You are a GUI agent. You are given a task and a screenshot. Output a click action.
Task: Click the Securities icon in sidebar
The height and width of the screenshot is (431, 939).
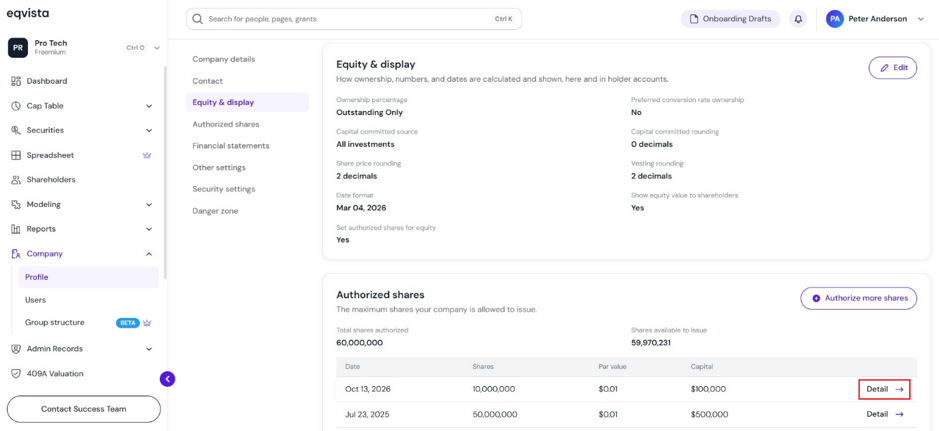[16, 130]
